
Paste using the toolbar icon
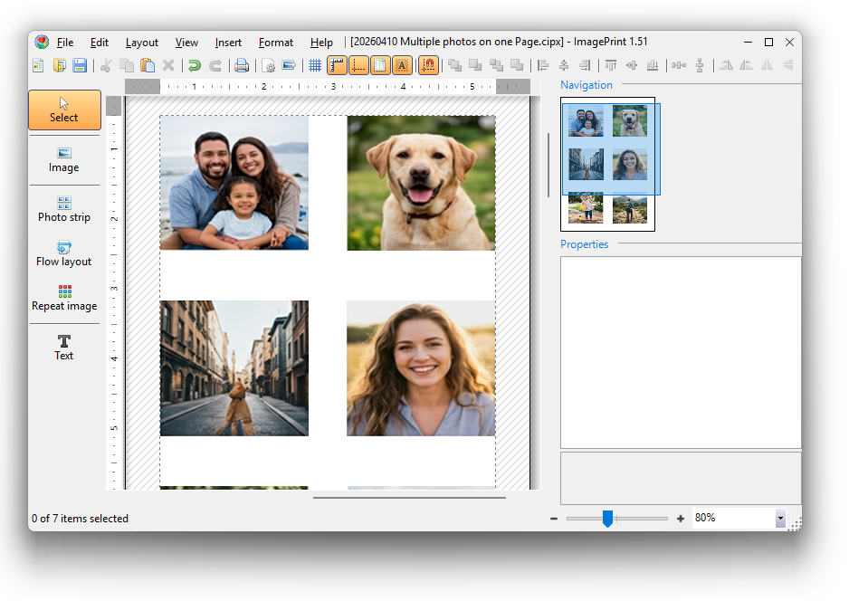coord(147,64)
